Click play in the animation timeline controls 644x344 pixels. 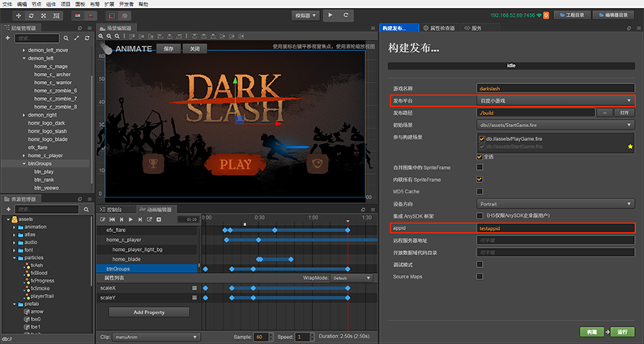point(130,219)
